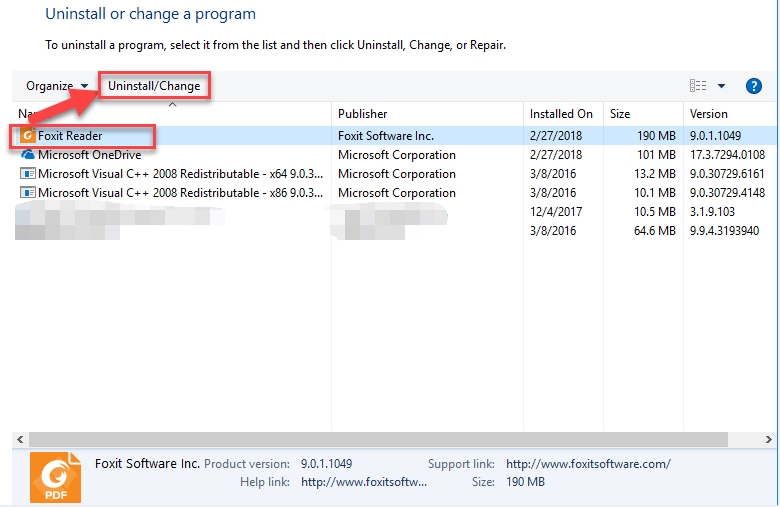Click the 12/4/2017 installed date cell

click(x=556, y=211)
